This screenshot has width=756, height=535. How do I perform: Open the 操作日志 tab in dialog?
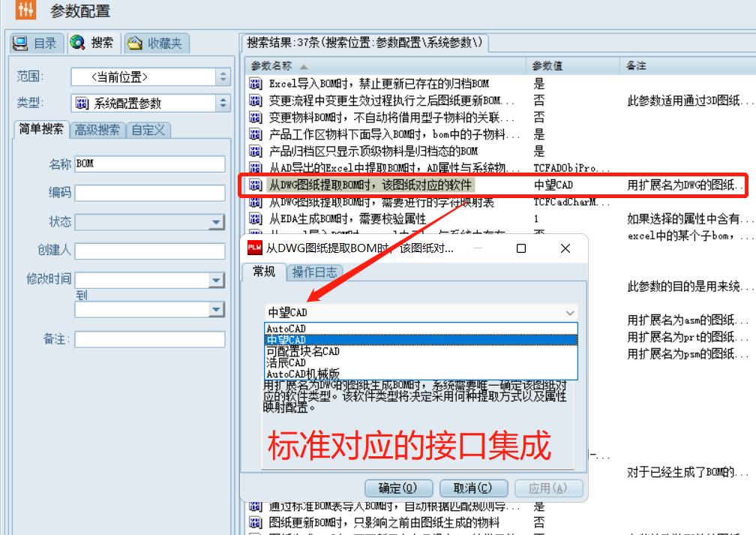point(313,272)
